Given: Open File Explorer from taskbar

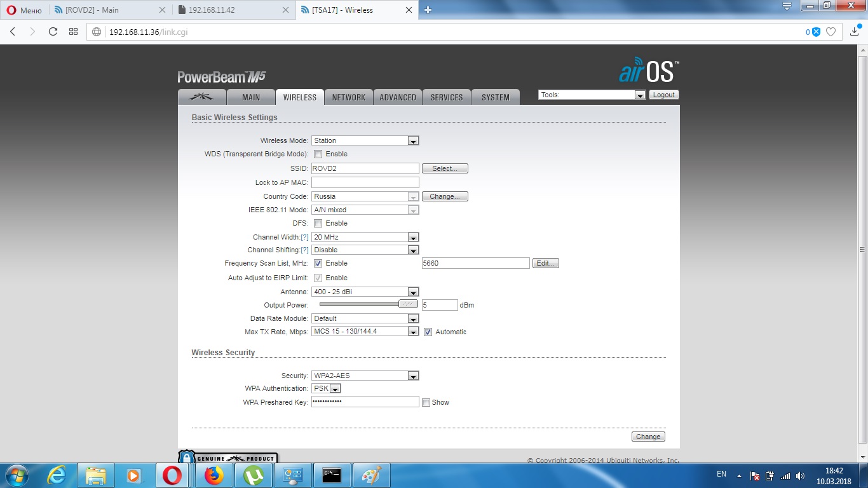Looking at the screenshot, I should [96, 475].
